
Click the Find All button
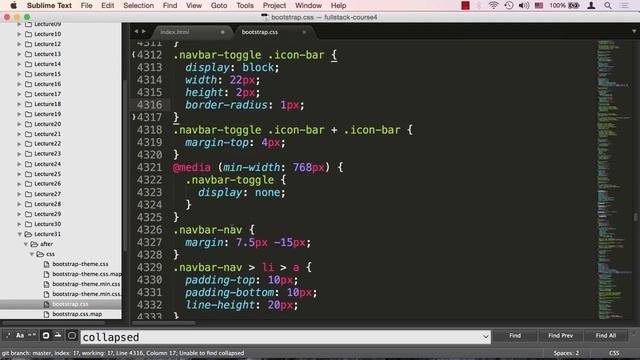(606, 336)
